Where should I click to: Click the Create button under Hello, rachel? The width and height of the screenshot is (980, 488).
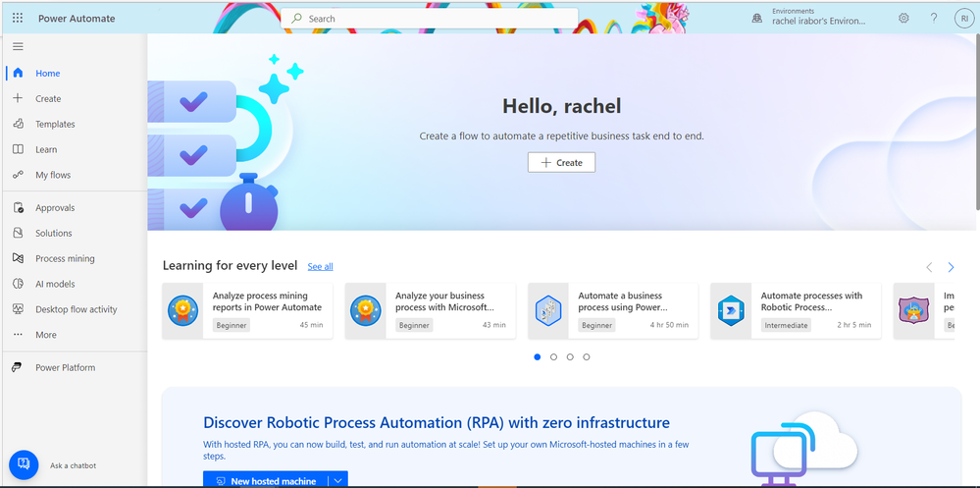click(561, 162)
